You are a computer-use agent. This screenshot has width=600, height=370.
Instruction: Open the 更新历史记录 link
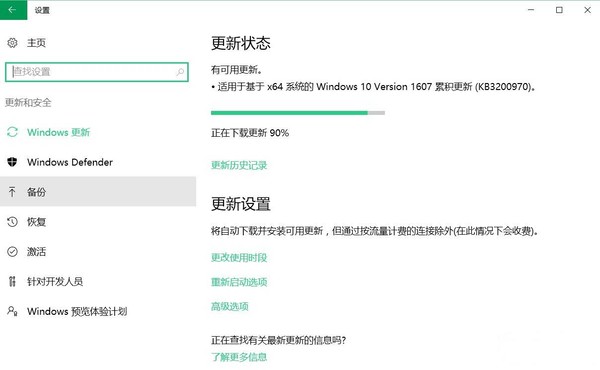tap(239, 165)
